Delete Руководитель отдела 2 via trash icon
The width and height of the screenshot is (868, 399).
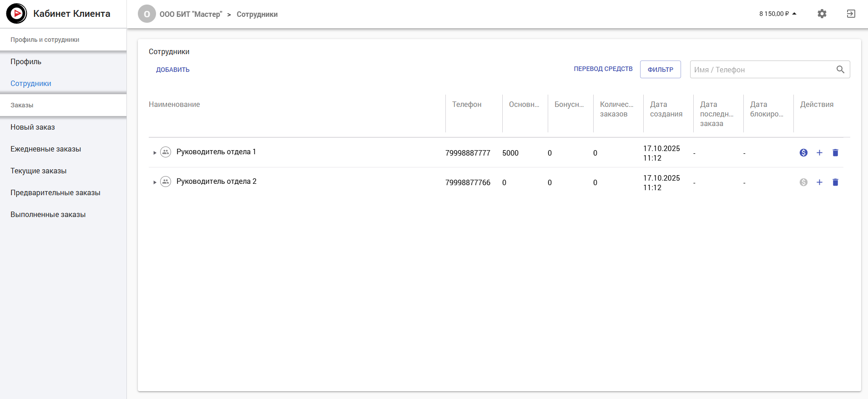[835, 182]
